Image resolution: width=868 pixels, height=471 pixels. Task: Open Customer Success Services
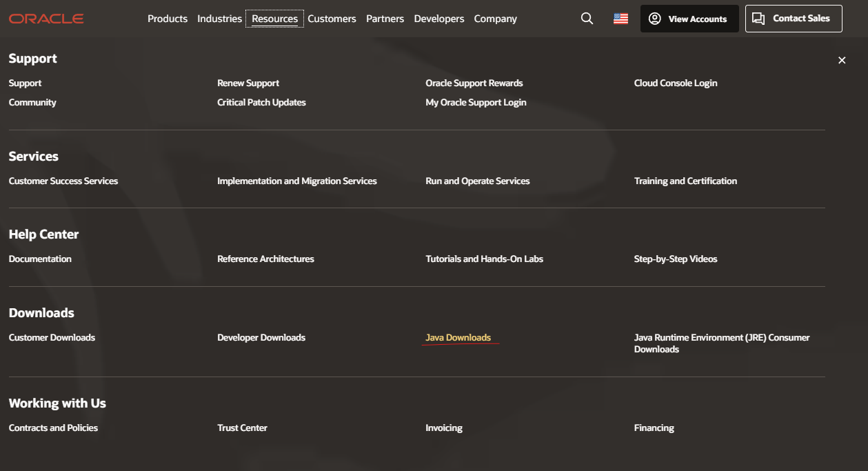pos(63,181)
